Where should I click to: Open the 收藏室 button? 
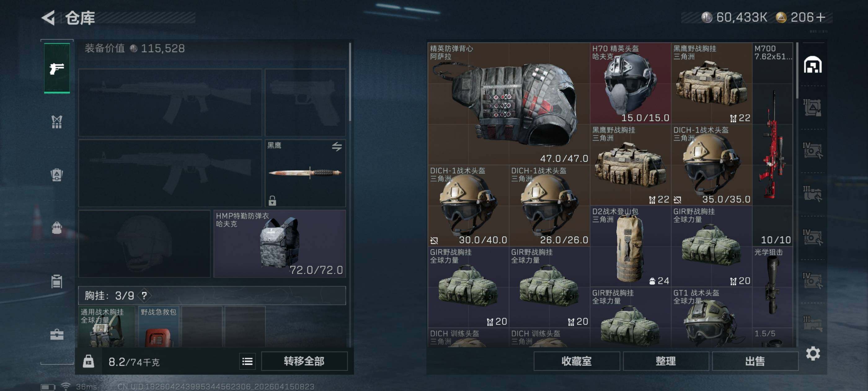pyautogui.click(x=577, y=361)
